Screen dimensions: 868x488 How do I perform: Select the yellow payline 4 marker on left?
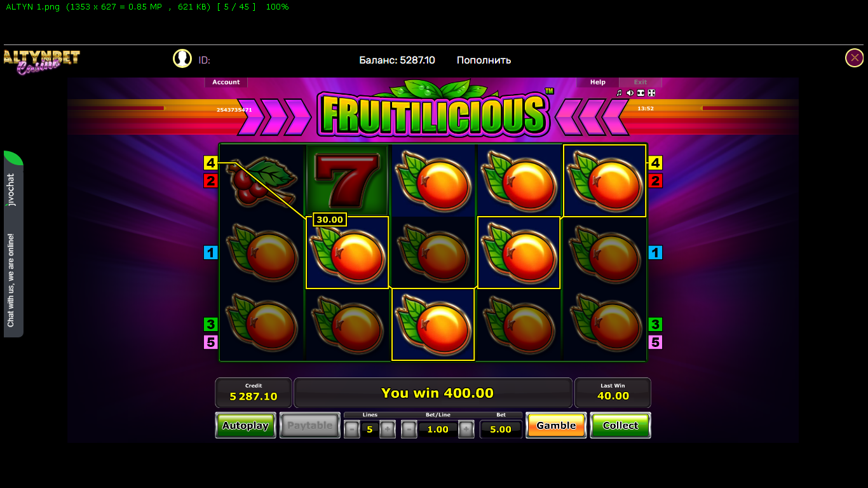coord(210,163)
